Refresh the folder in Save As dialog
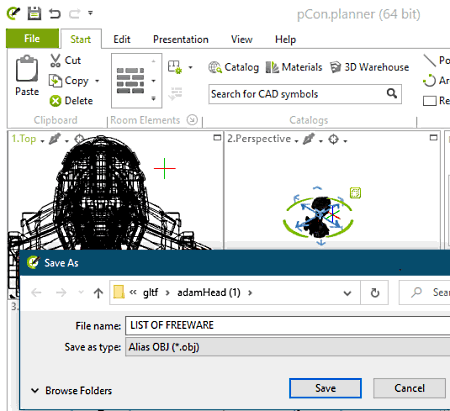450x411 pixels. point(375,293)
